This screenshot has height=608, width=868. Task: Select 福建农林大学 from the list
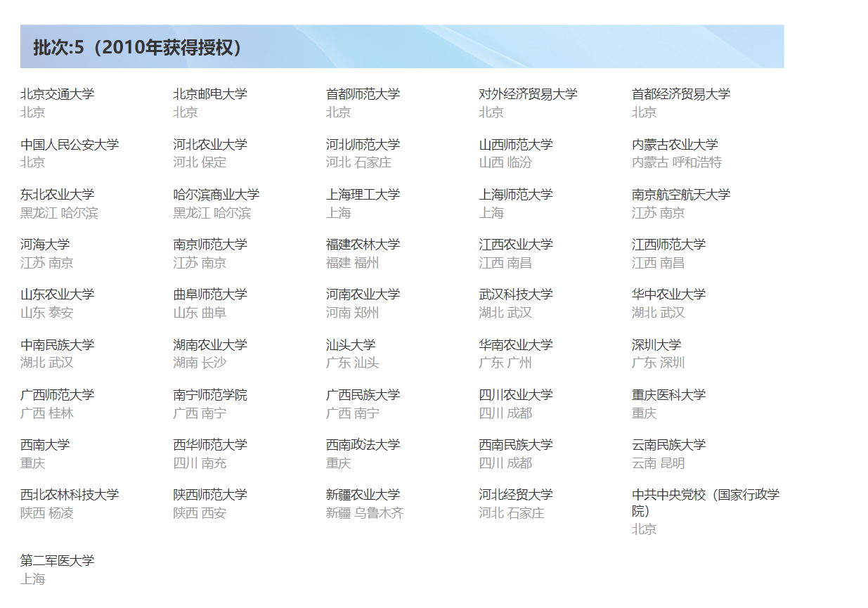[x=364, y=244]
